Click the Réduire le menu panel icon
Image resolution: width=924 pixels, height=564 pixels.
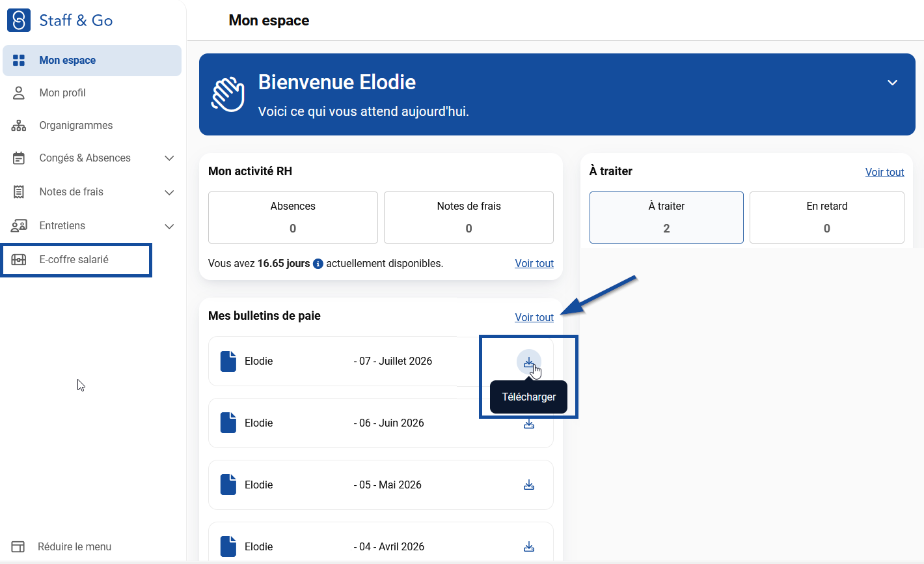18,547
